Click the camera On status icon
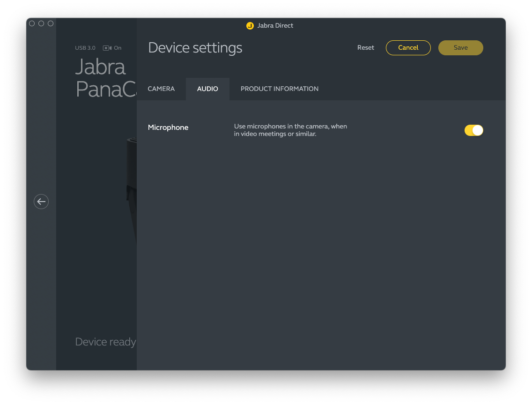Viewport: 532px width, 405px height. coord(107,48)
